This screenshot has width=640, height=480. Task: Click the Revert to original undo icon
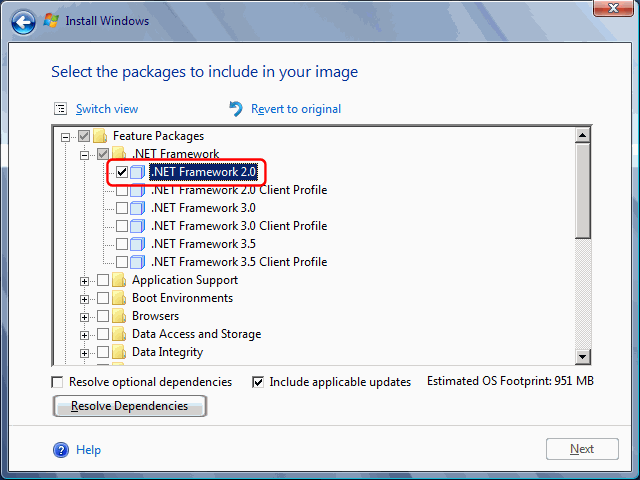(x=236, y=109)
